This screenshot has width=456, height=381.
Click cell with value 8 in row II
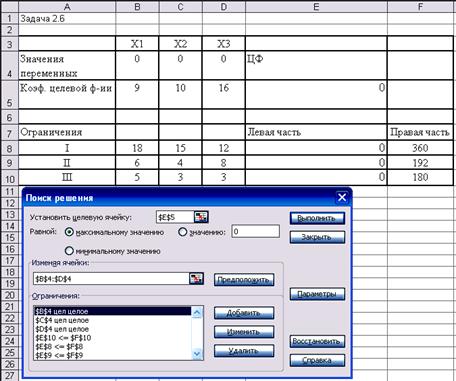224,163
